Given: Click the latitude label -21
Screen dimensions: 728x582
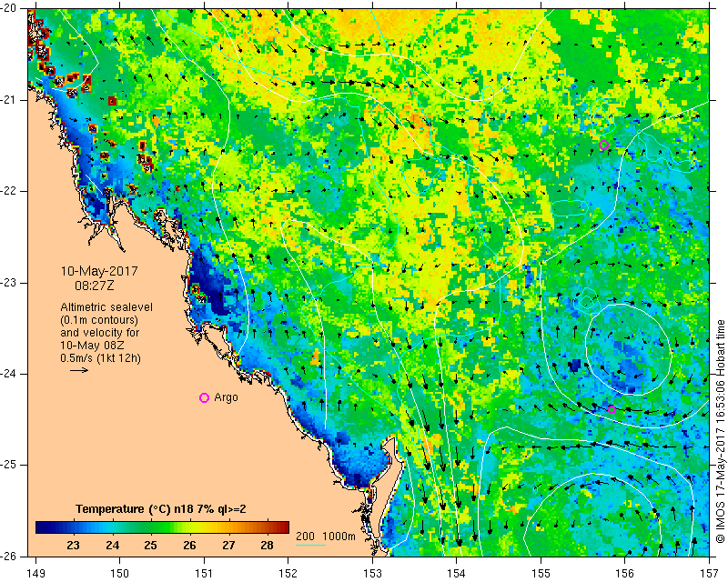Looking at the screenshot, I should [x=8, y=100].
